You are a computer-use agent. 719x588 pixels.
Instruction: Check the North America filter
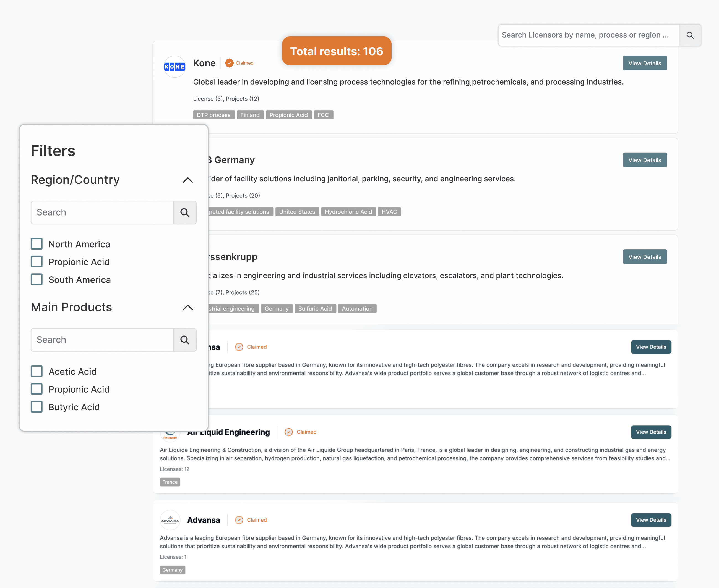click(37, 244)
